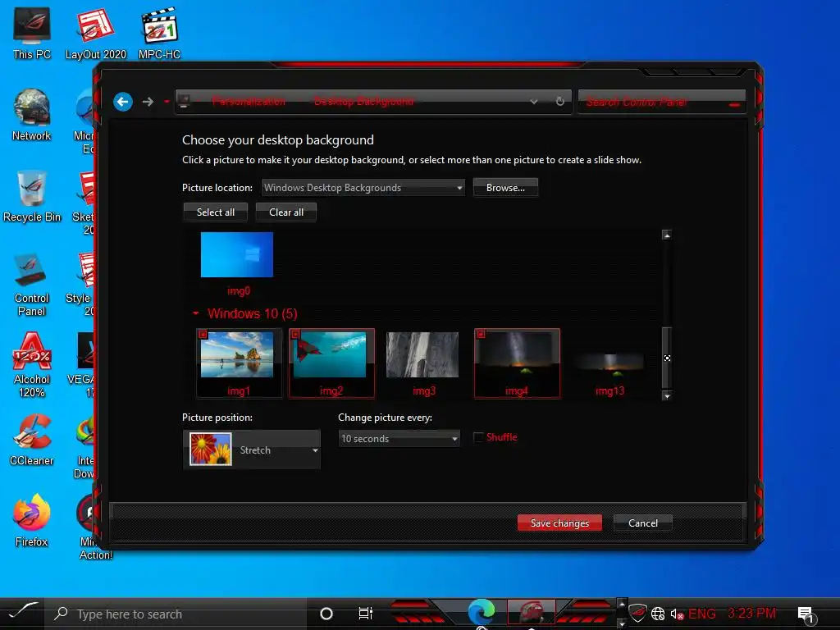Click the Select all button
Screen dimensions: 840x630
click(216, 212)
